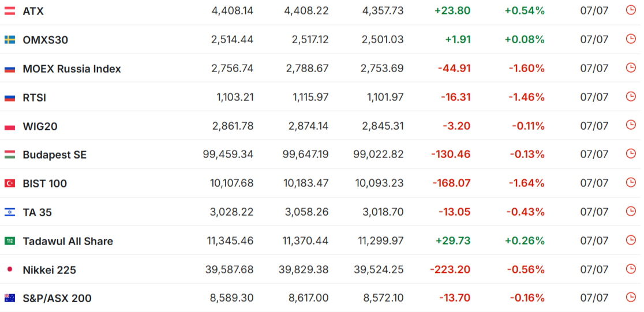Click the clock icon in ATX row

(x=631, y=10)
